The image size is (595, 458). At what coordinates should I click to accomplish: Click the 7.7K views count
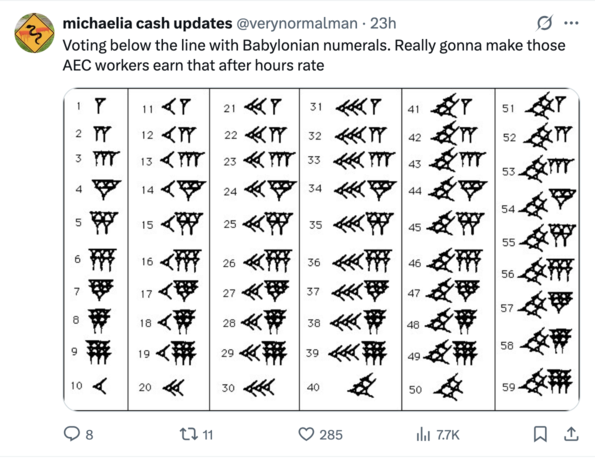(x=448, y=435)
